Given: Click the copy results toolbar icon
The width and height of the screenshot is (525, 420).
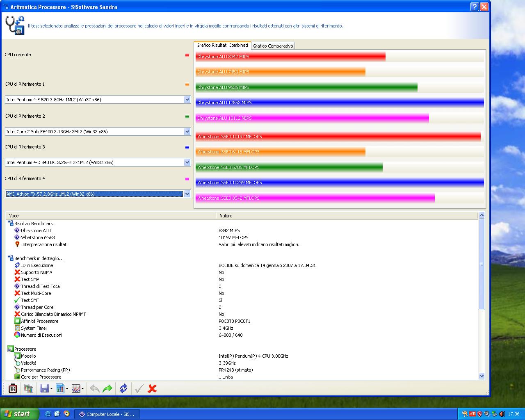Looking at the screenshot, I should tap(28, 388).
